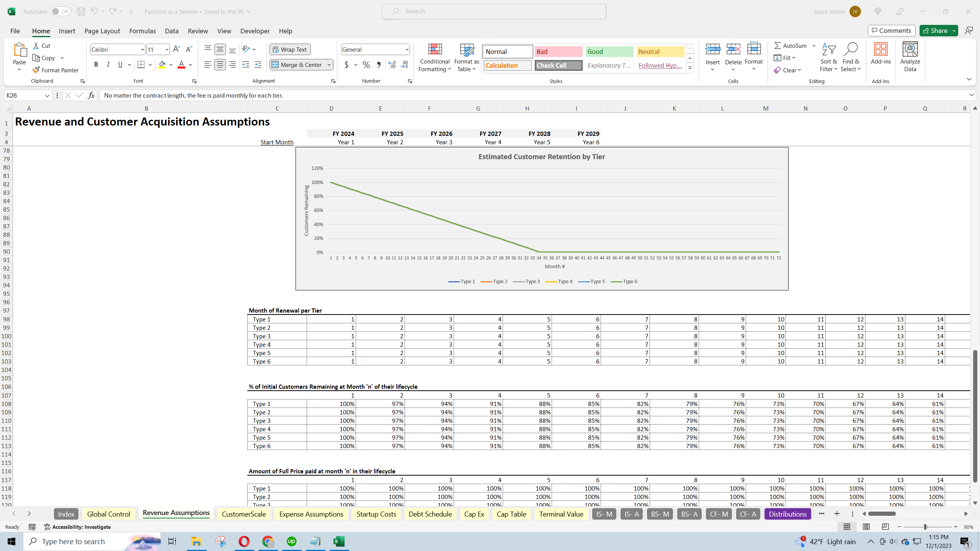Viewport: 980px width, 551px height.
Task: Toggle Wrap Text on
Action: 290,49
